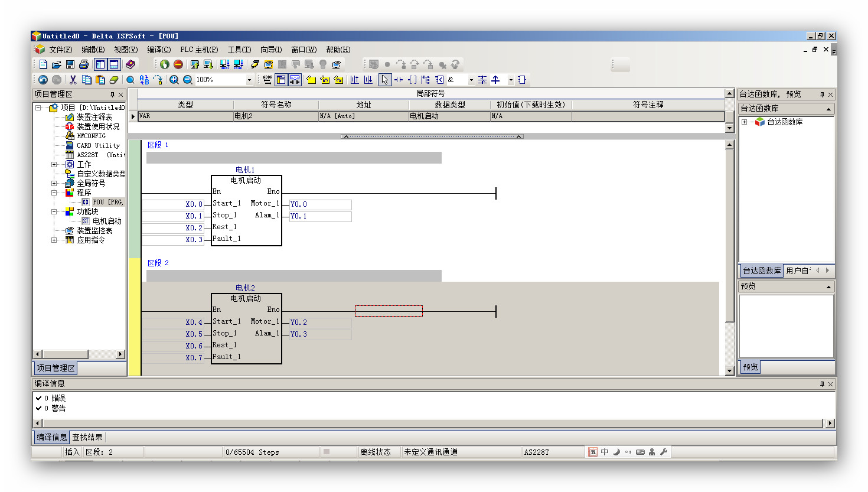Toggle the ADDR address display button
Screen dimensions: 868x492
pyautogui.click(x=267, y=80)
